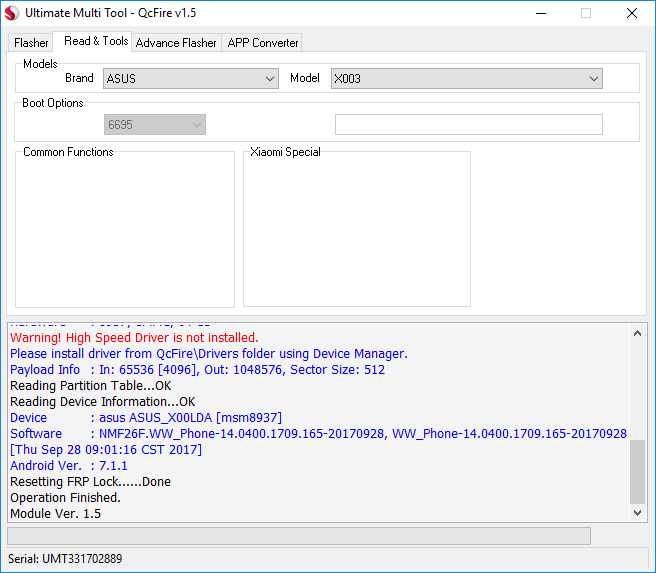Open the Advance Flasher tab
The image size is (656, 573).
tap(176, 43)
